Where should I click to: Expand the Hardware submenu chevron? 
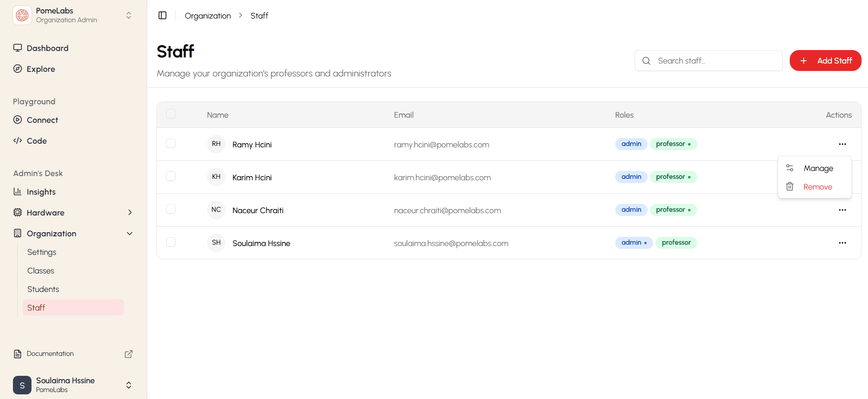tap(130, 212)
